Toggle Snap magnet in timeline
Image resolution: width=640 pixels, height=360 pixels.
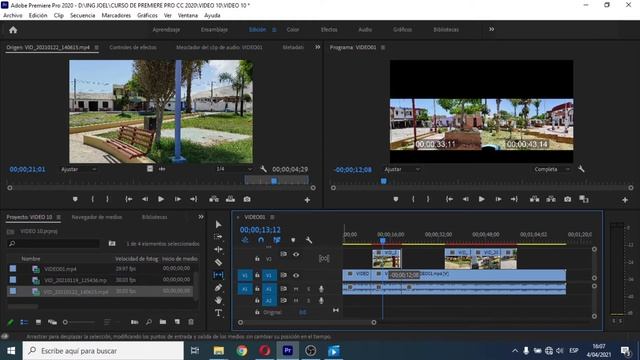click(x=261, y=240)
